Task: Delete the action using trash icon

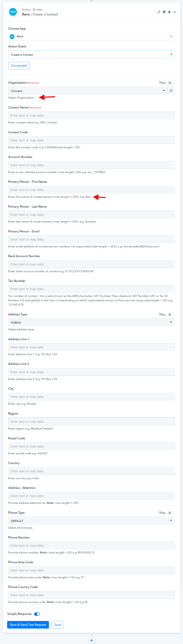Action: (169, 12)
